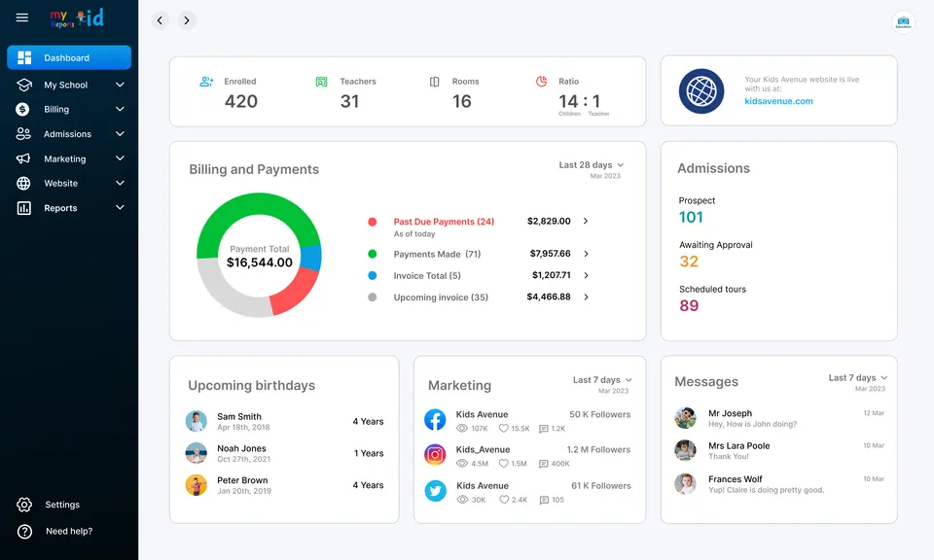Click the Enrolled students icon

pos(206,82)
